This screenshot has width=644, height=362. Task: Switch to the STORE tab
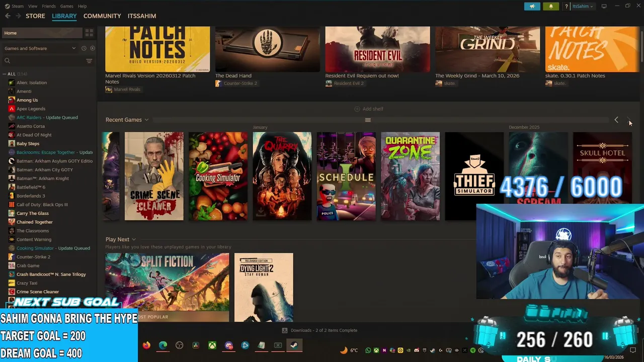click(x=35, y=16)
